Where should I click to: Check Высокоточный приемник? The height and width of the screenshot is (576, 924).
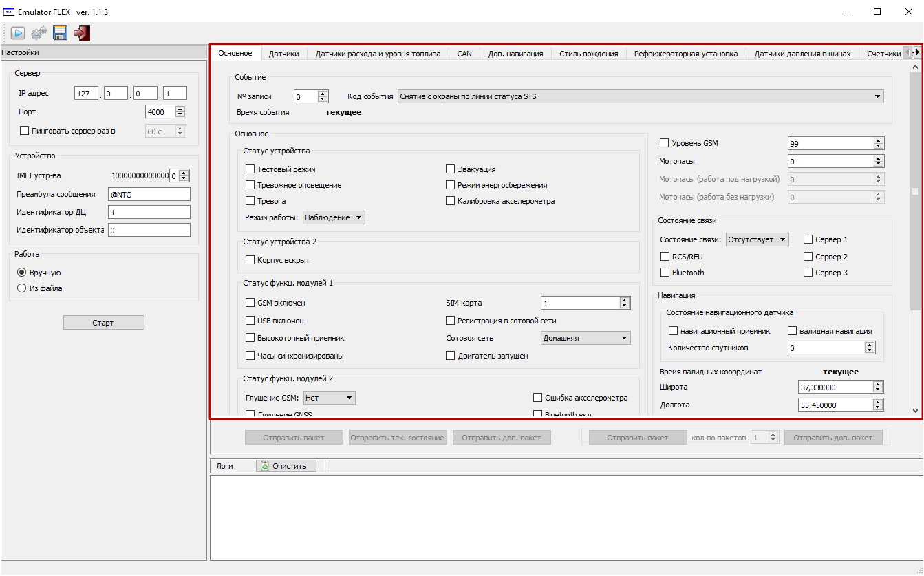pos(250,338)
